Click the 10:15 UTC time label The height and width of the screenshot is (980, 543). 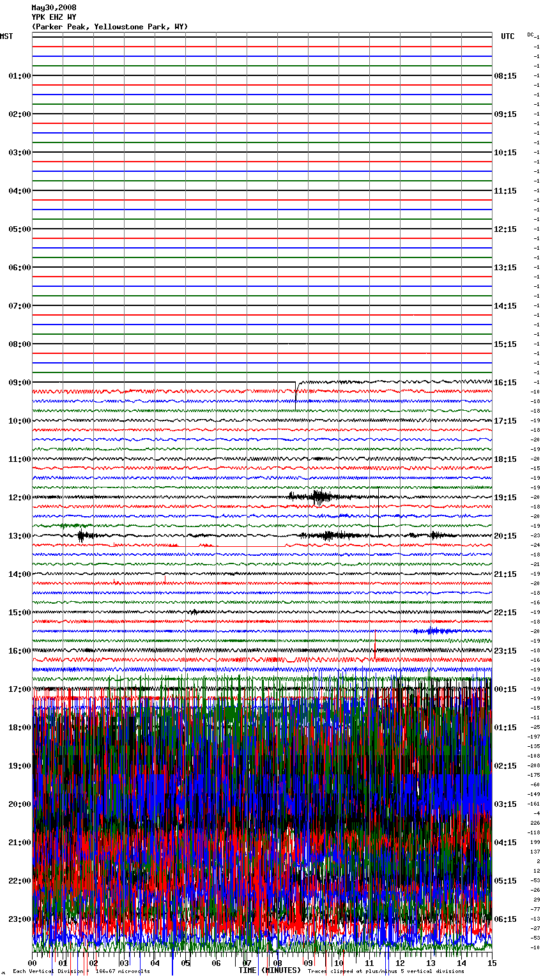(505, 153)
